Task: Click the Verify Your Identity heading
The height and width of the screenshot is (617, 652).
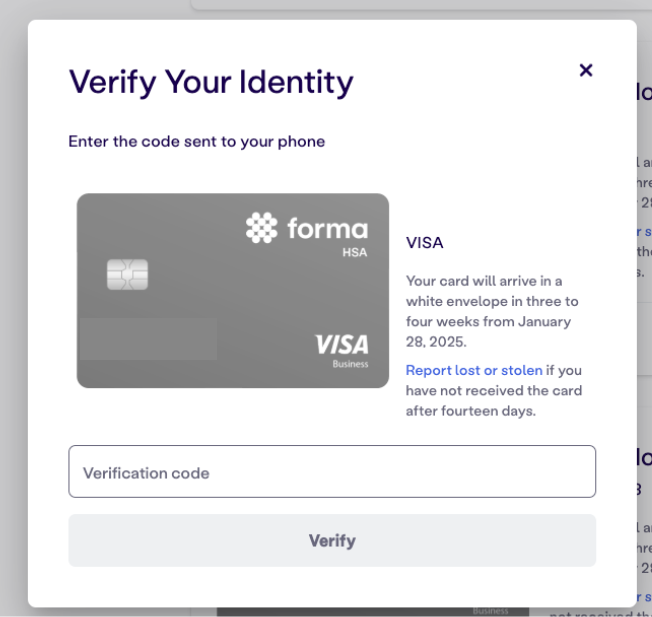Action: click(211, 82)
